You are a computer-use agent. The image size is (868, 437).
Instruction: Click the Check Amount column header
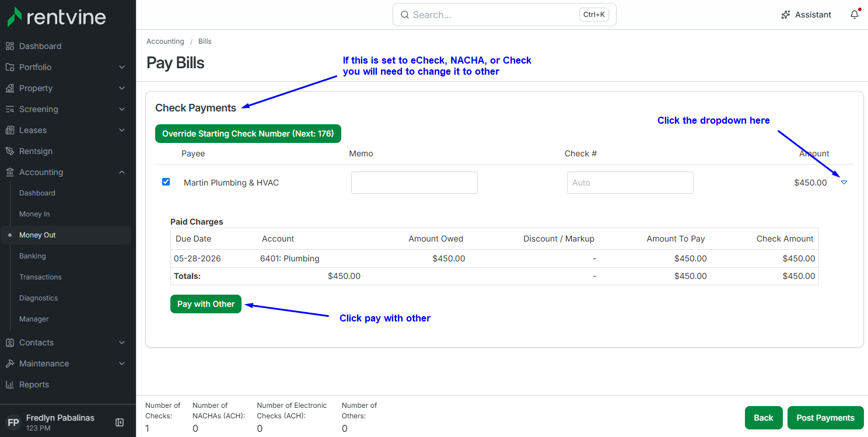pos(785,239)
